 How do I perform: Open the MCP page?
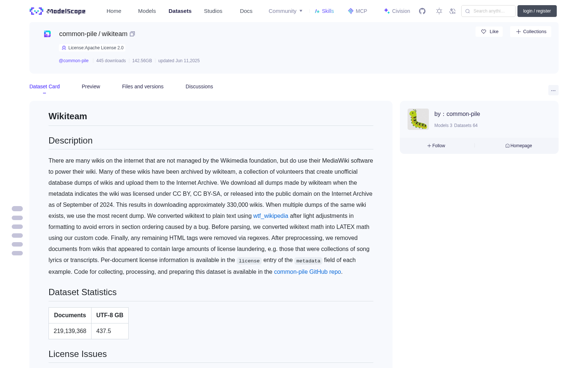358,11
